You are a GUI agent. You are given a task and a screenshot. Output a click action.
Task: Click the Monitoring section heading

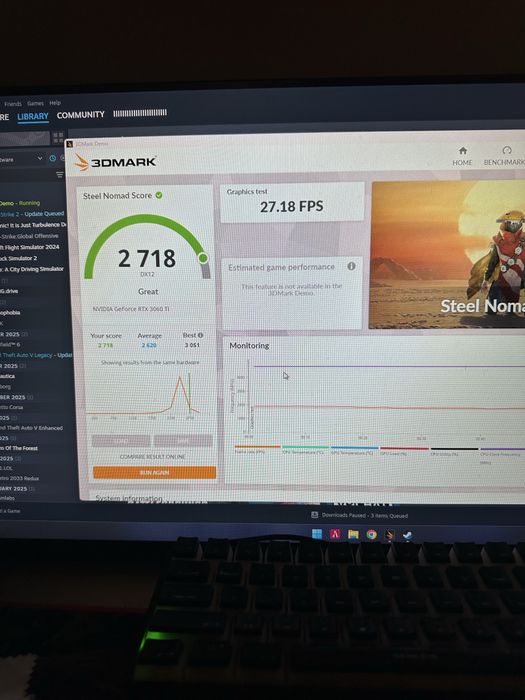249,345
